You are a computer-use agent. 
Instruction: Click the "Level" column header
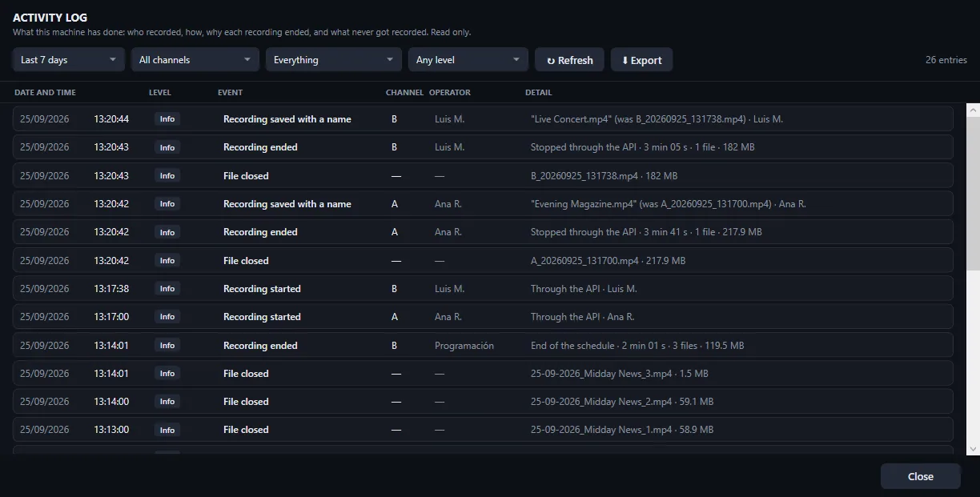(x=160, y=93)
